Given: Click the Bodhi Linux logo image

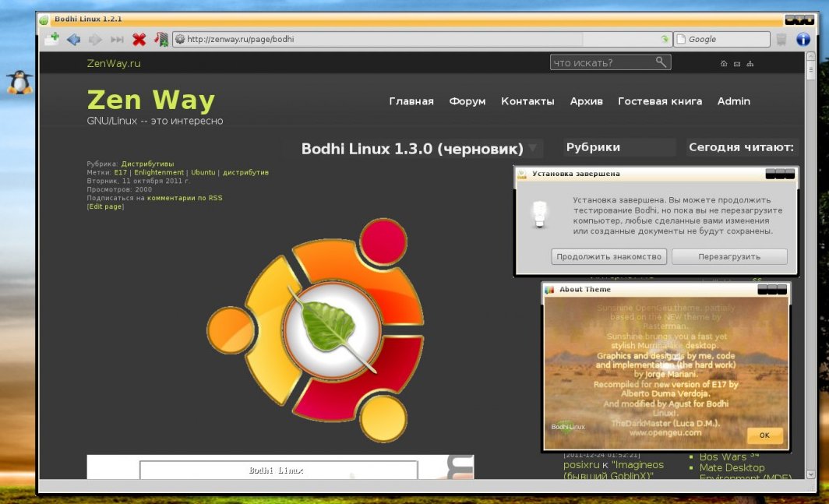Looking at the screenshot, I should 316,330.
